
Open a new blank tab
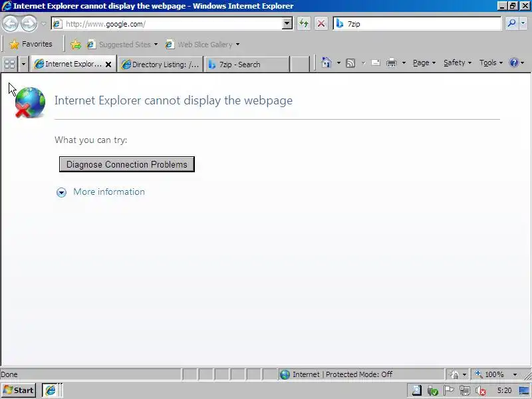301,65
